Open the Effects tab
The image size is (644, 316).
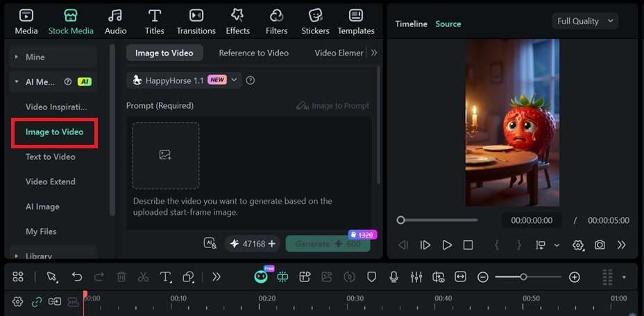tap(237, 23)
